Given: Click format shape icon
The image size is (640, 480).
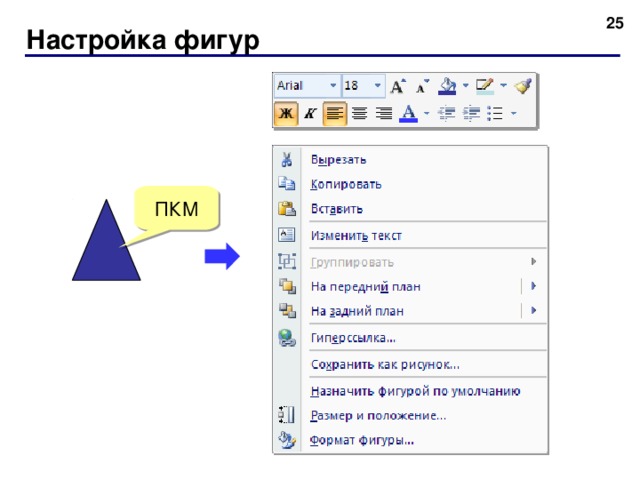Looking at the screenshot, I should tap(287, 440).
